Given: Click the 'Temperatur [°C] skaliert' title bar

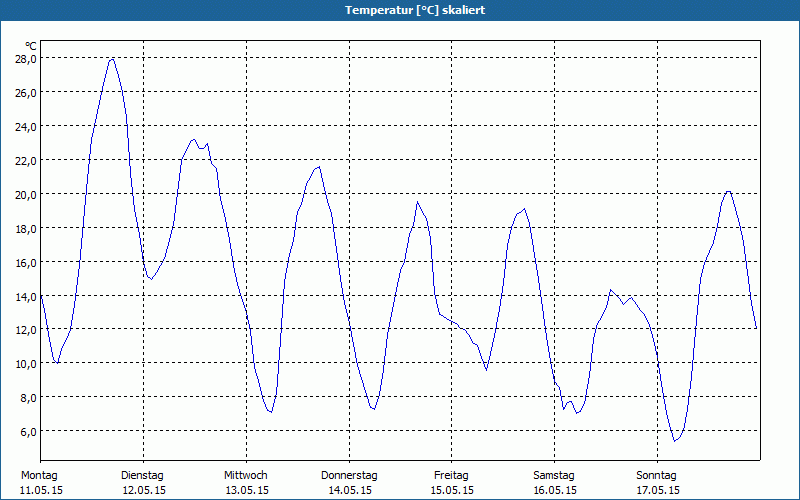Looking at the screenshot, I should pyautogui.click(x=400, y=10).
